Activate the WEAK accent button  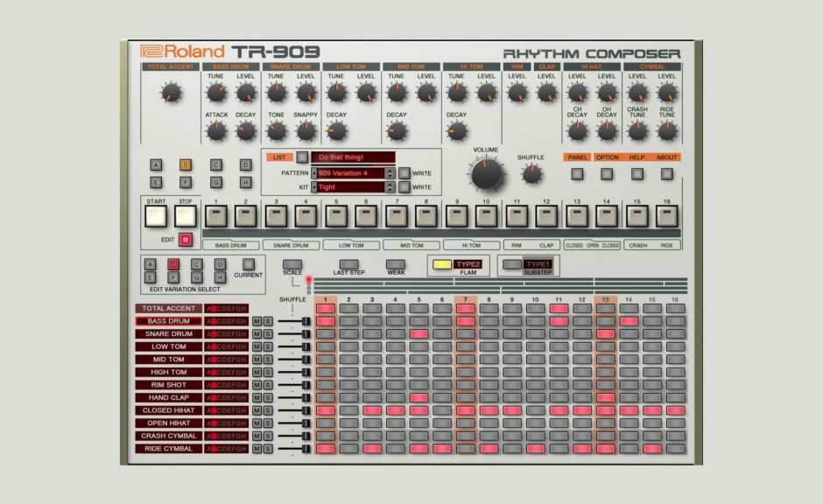point(397,264)
